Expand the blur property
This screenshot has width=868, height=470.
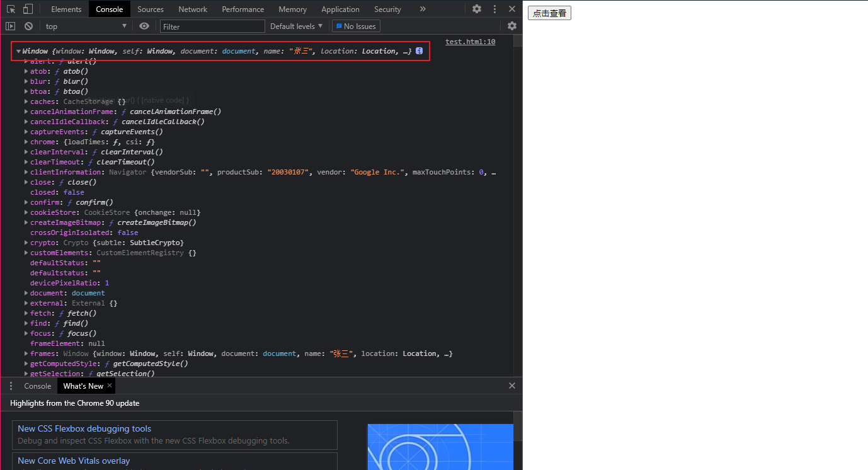26,81
